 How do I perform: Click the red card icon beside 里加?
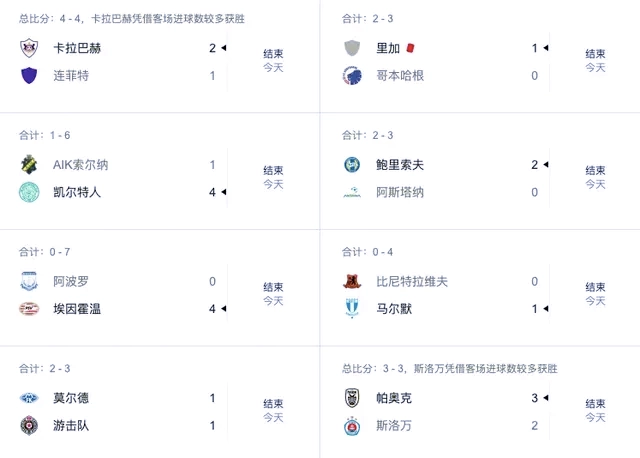[410, 48]
